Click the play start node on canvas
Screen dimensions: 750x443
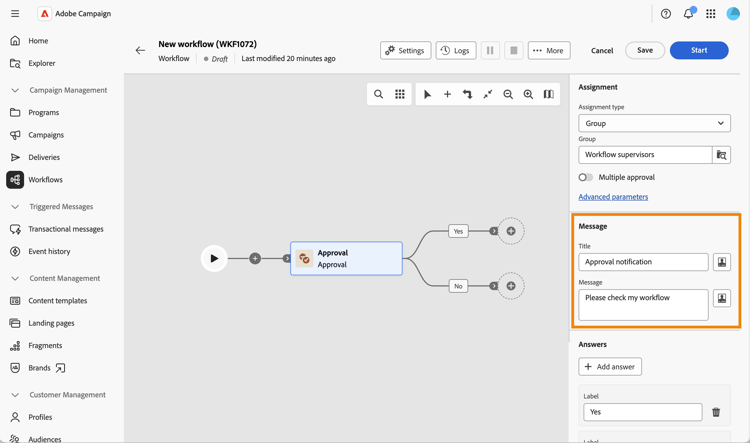coord(214,258)
